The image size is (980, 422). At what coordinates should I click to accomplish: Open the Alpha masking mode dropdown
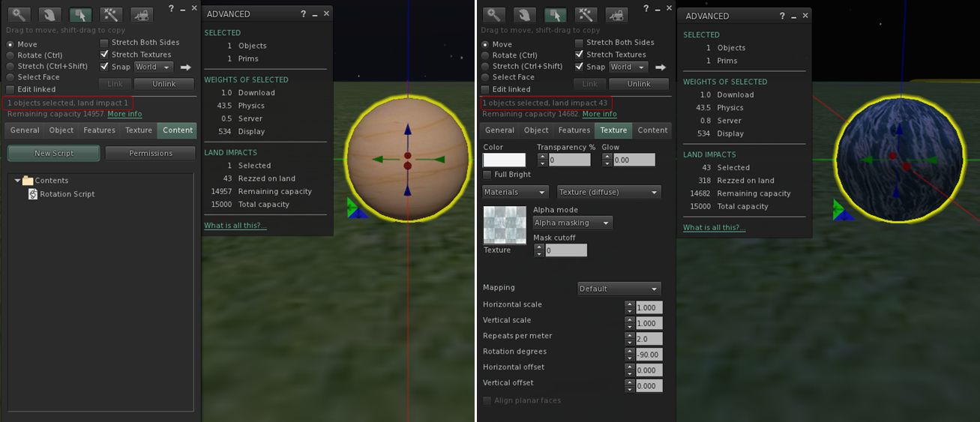coord(573,223)
